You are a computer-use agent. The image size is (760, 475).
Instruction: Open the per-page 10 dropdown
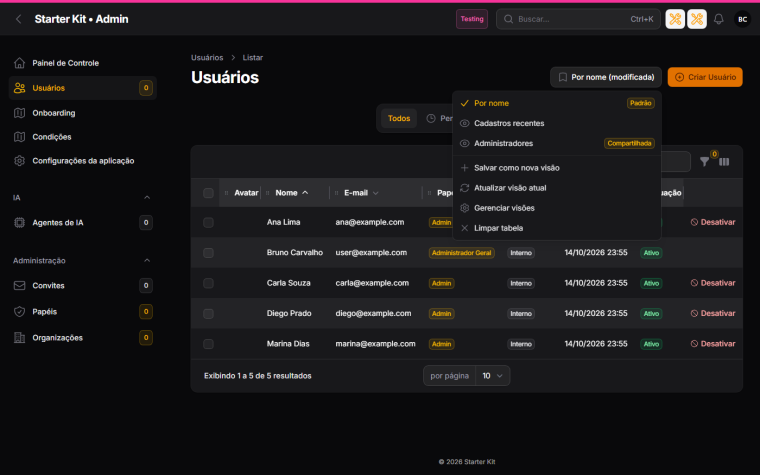[492, 376]
